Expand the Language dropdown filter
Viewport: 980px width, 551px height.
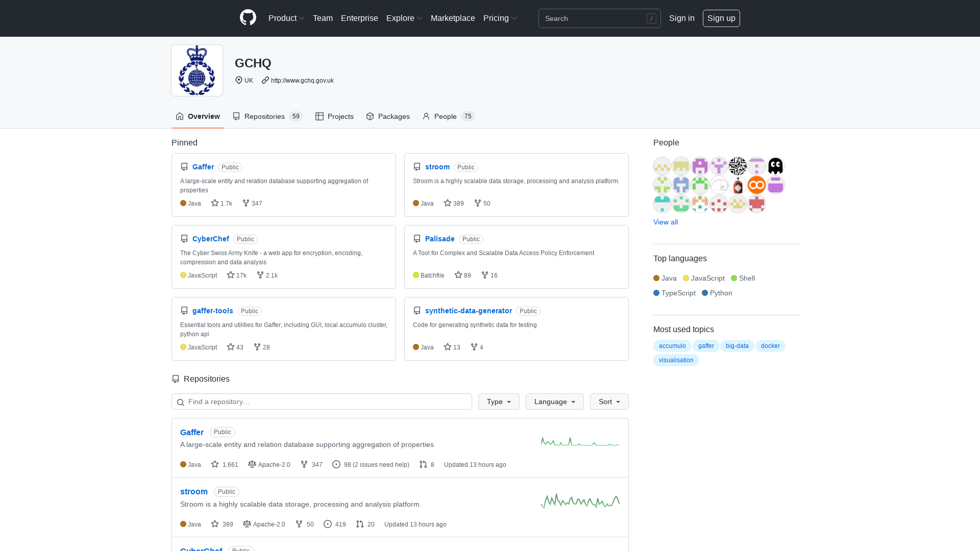click(x=555, y=402)
